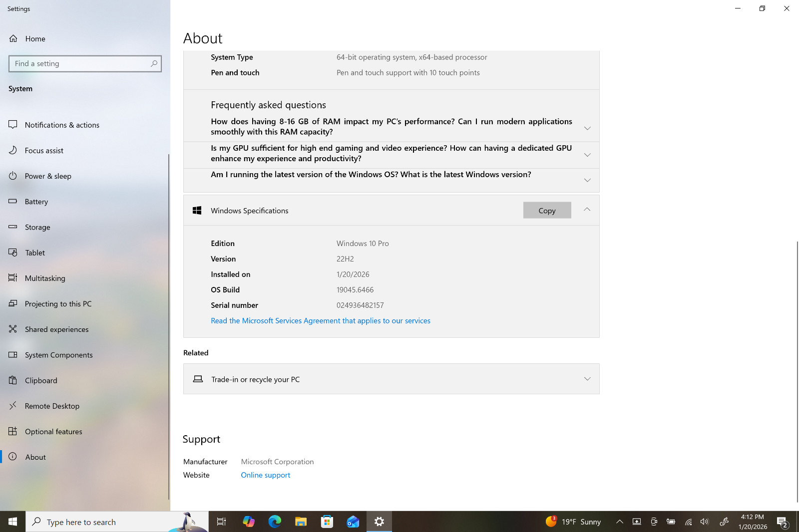Viewport: 799px width, 532px height.
Task: Collapse the Windows Specifications section
Action: pyautogui.click(x=587, y=210)
